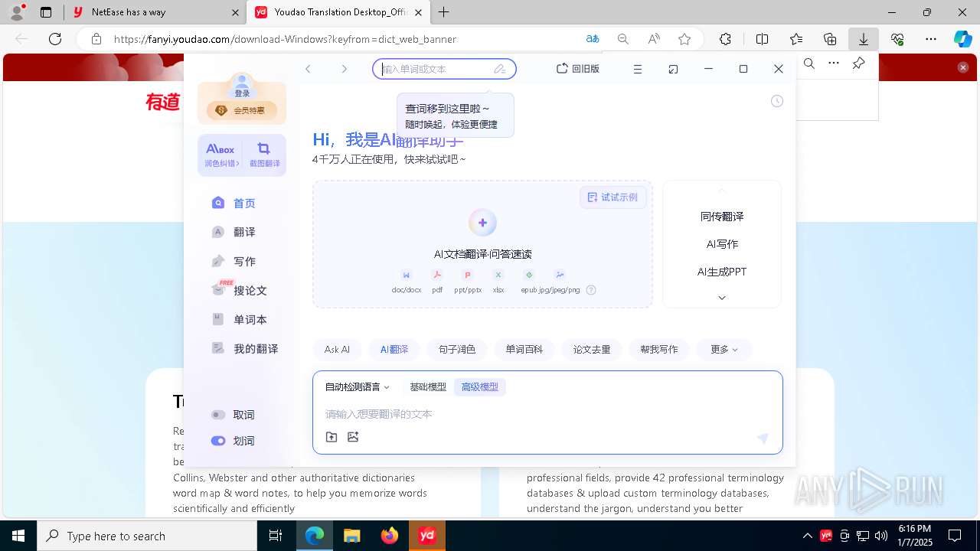Select the 帮我写作 tab
The height and width of the screenshot is (551, 980).
(x=659, y=350)
